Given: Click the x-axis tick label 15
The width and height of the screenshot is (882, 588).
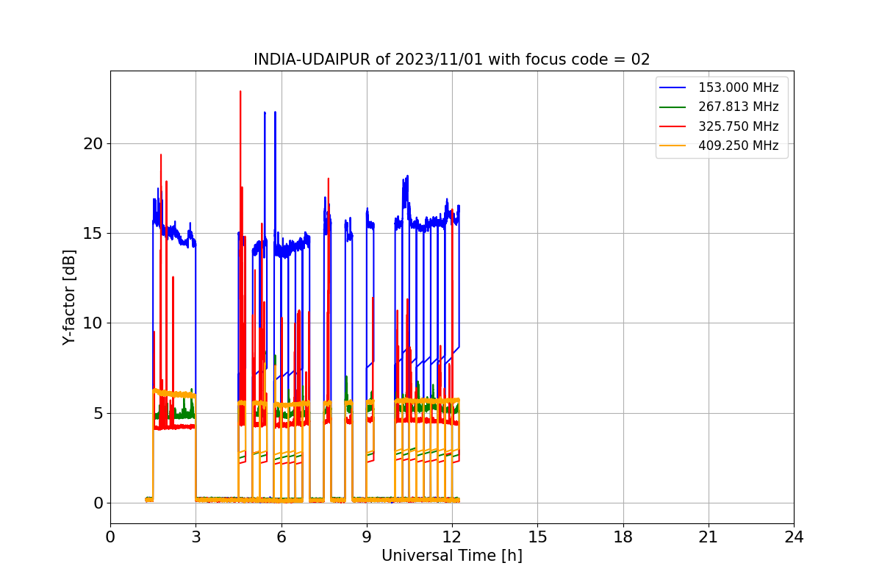Looking at the screenshot, I should 537,537.
